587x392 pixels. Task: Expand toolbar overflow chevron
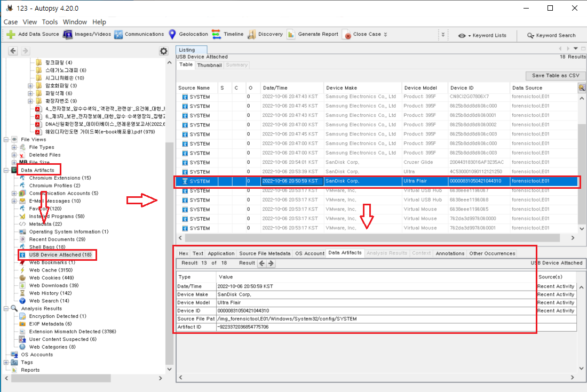[443, 35]
